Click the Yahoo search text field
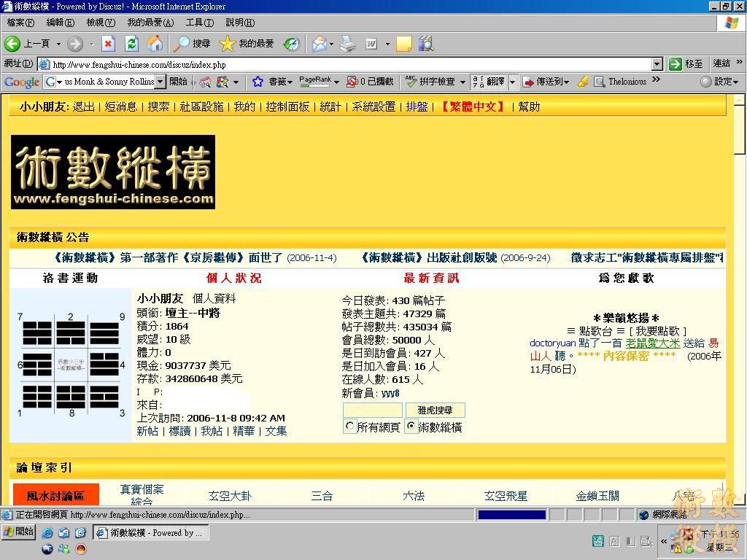Image resolution: width=747 pixels, height=560 pixels. tap(372, 410)
